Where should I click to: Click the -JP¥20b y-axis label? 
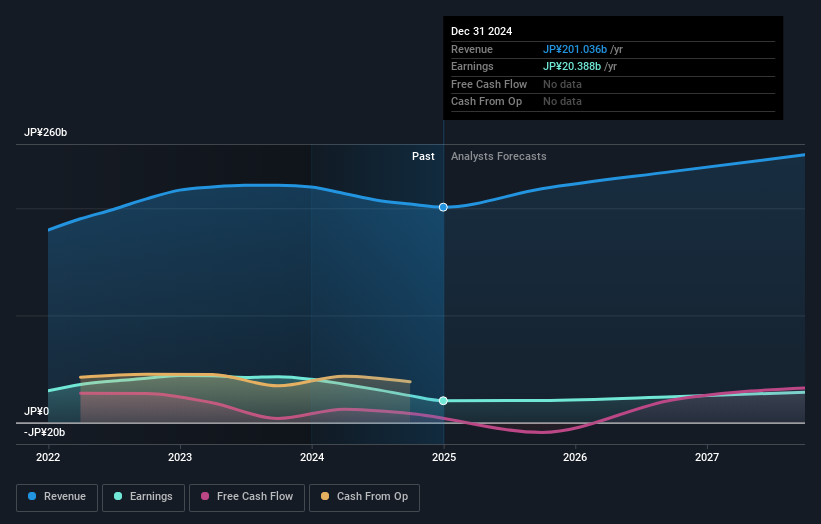45,432
